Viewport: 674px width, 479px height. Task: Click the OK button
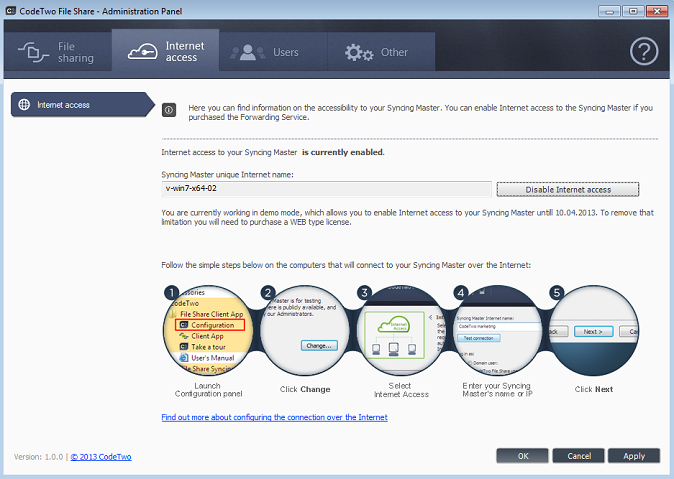pyautogui.click(x=522, y=456)
